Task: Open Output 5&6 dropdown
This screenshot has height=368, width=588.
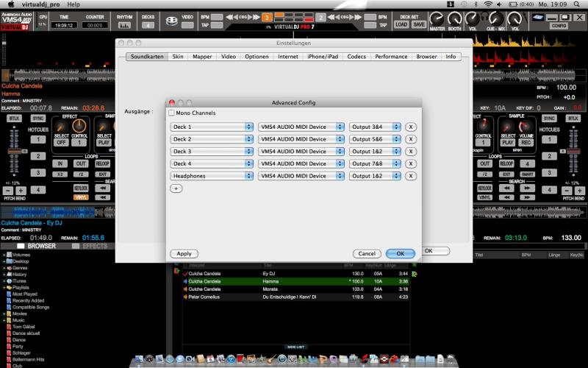Action: tap(375, 139)
